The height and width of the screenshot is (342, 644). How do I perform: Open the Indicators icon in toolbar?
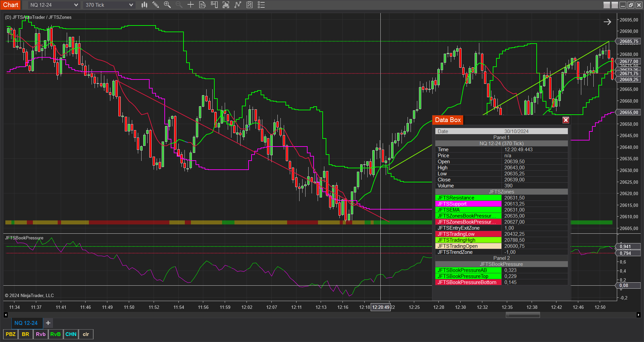[226, 5]
